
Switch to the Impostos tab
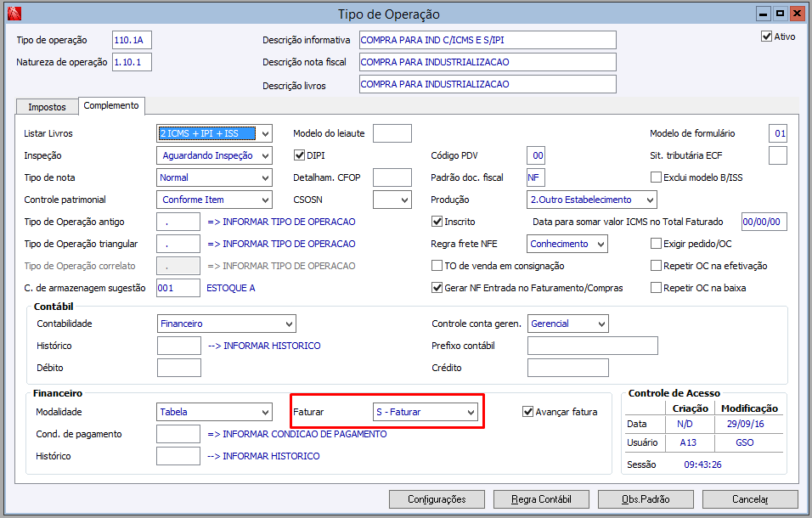pyautogui.click(x=47, y=107)
